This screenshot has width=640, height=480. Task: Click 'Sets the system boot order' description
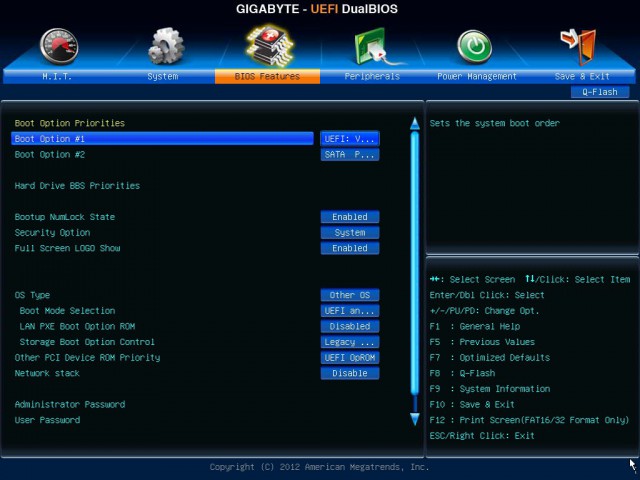click(495, 123)
